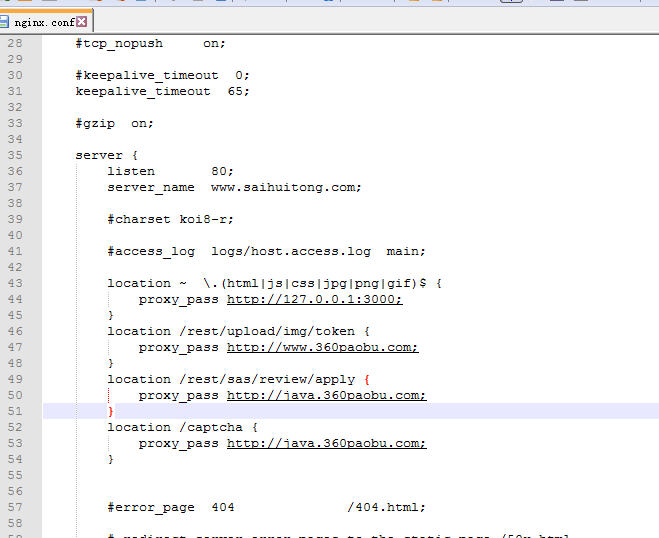Follow the http://www.360paobu.com link
Screen dimensions: 659x538
[322, 347]
